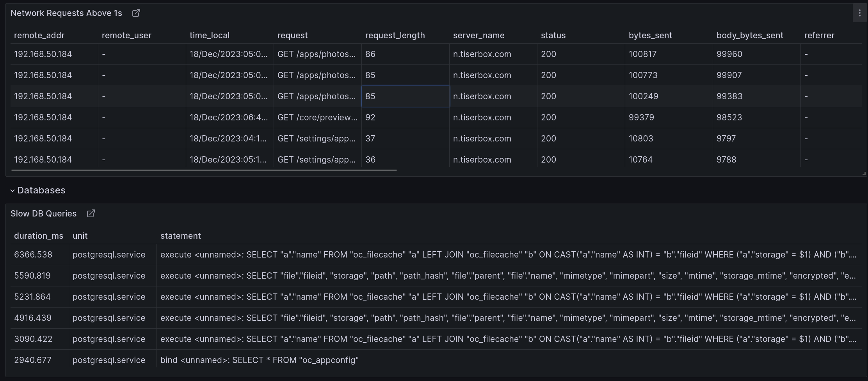Open external link for Network Requests panel
Screen dimensions: 868x381
pyautogui.click(x=136, y=13)
